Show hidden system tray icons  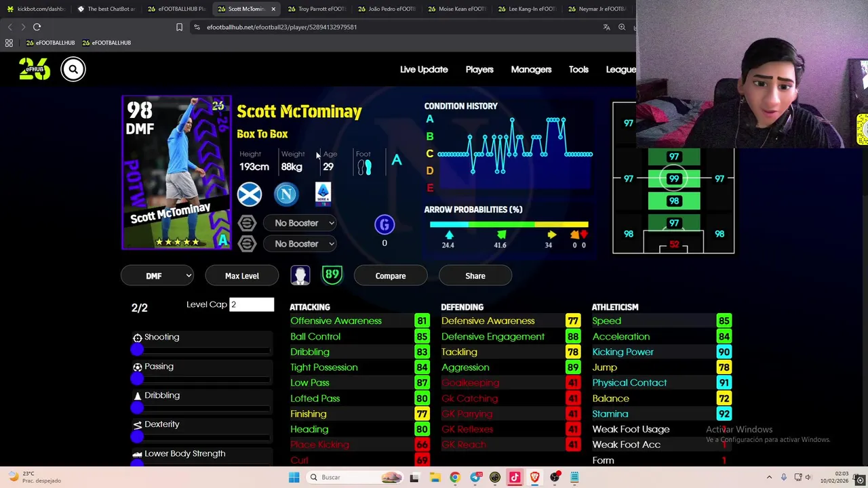(x=769, y=477)
